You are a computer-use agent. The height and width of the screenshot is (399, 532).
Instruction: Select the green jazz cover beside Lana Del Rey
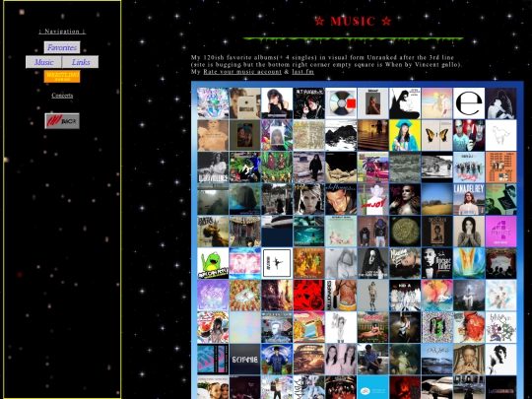pyautogui.click(x=500, y=199)
